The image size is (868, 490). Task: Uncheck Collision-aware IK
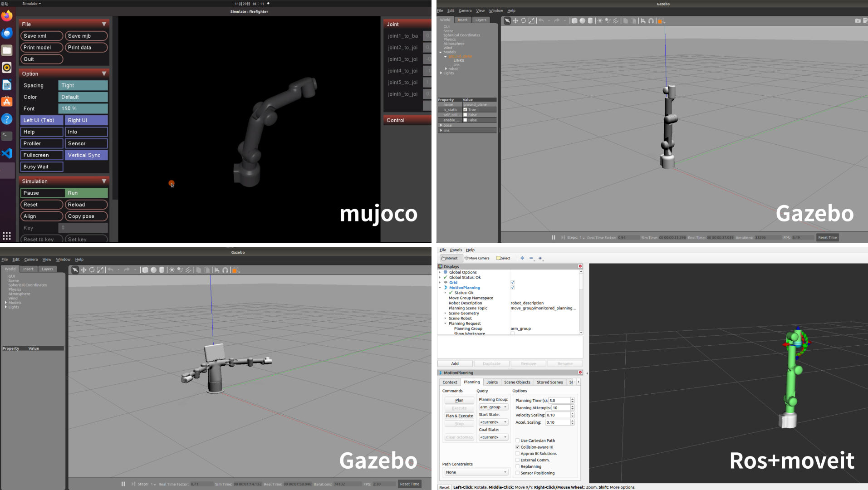point(518,447)
